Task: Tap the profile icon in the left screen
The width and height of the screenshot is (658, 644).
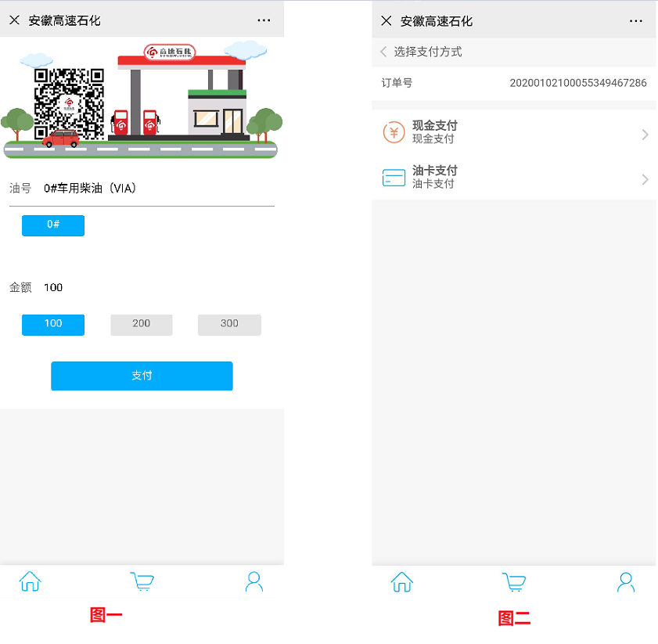Action: coord(253,581)
